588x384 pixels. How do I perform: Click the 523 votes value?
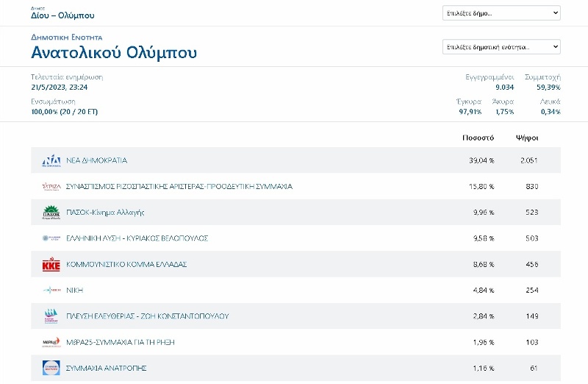531,212
